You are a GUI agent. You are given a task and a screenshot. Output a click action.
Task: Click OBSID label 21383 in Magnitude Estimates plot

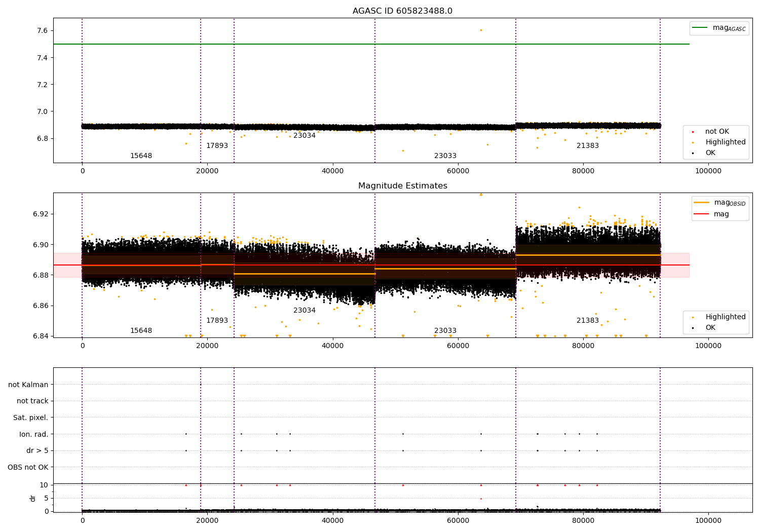pyautogui.click(x=588, y=321)
